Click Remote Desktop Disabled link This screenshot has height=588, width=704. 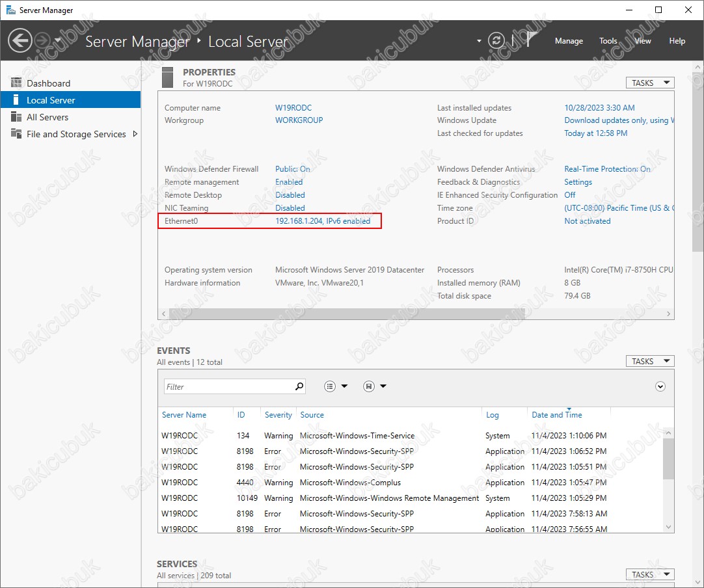290,194
